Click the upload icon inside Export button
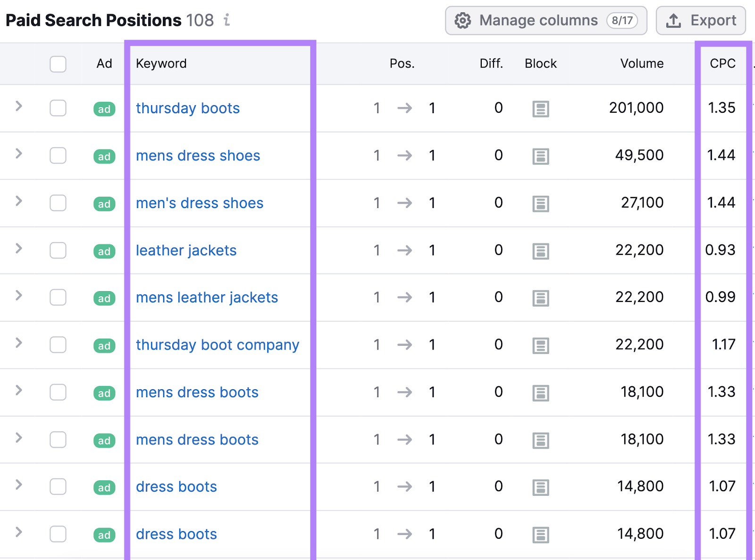Image resolution: width=755 pixels, height=560 pixels. point(674,20)
